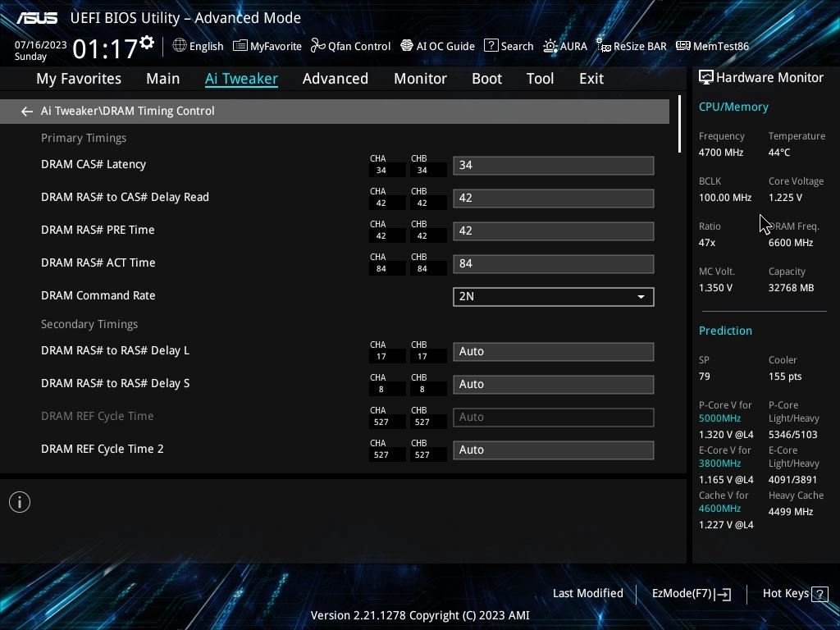The height and width of the screenshot is (630, 840).
Task: Click the Hot Keys question mark icon
Action: [x=819, y=594]
